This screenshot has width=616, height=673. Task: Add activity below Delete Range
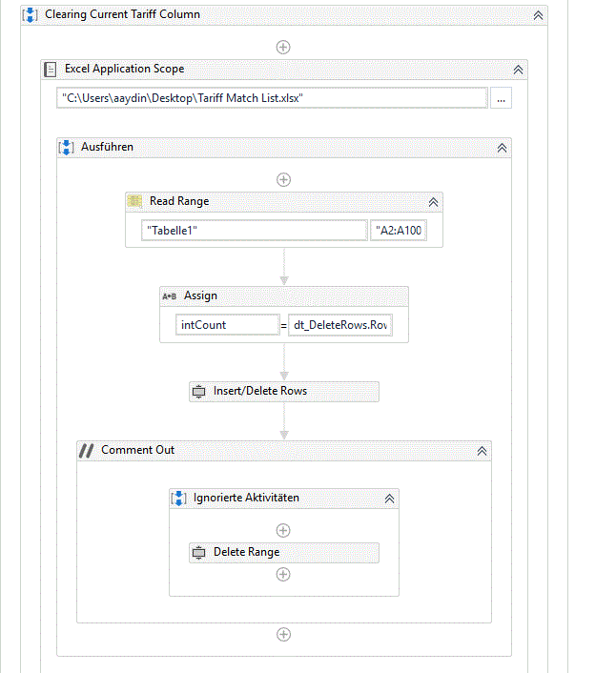[x=283, y=574]
